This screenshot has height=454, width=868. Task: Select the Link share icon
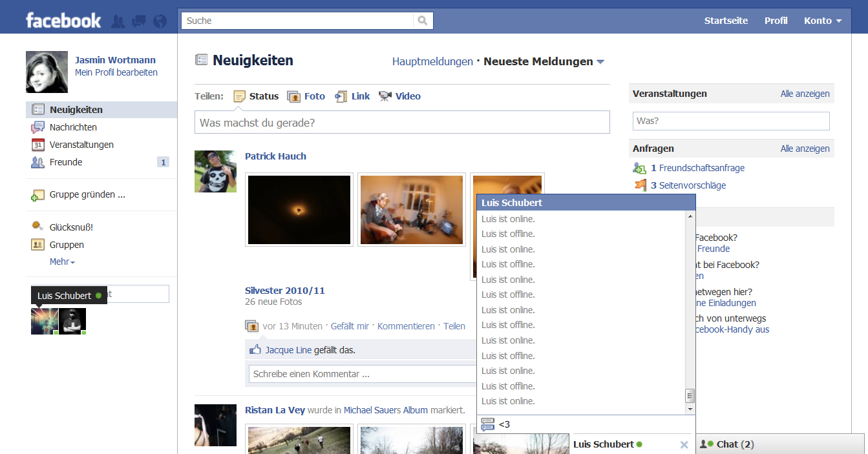click(341, 96)
